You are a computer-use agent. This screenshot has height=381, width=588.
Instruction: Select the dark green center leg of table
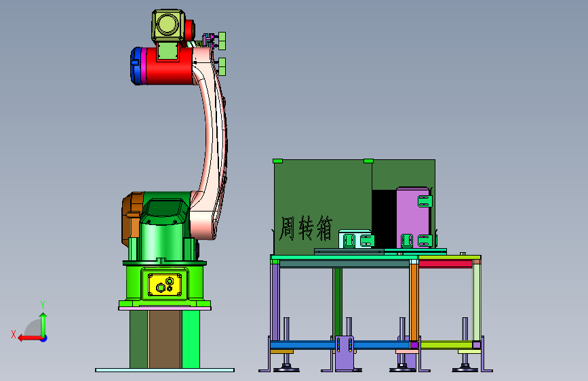point(338,302)
